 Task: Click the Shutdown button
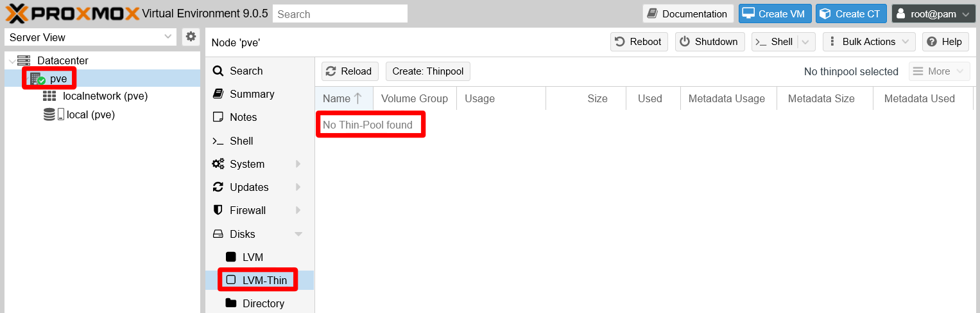(x=709, y=42)
